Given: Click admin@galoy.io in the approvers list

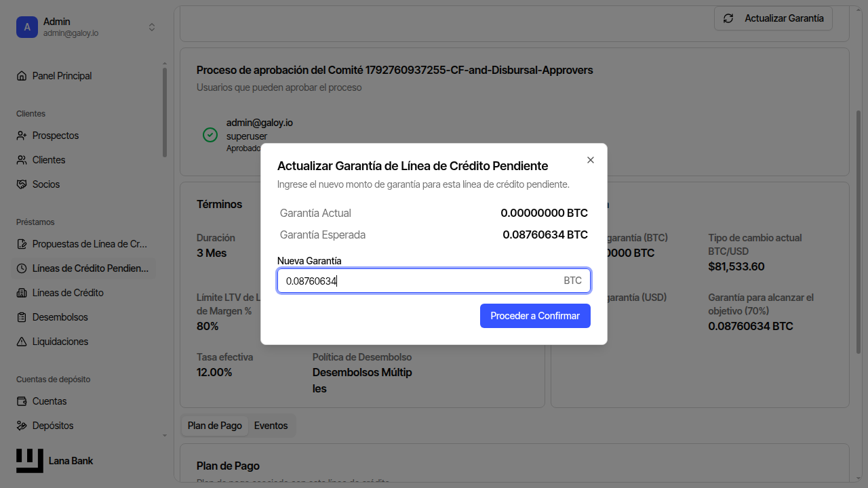Looking at the screenshot, I should pyautogui.click(x=260, y=123).
